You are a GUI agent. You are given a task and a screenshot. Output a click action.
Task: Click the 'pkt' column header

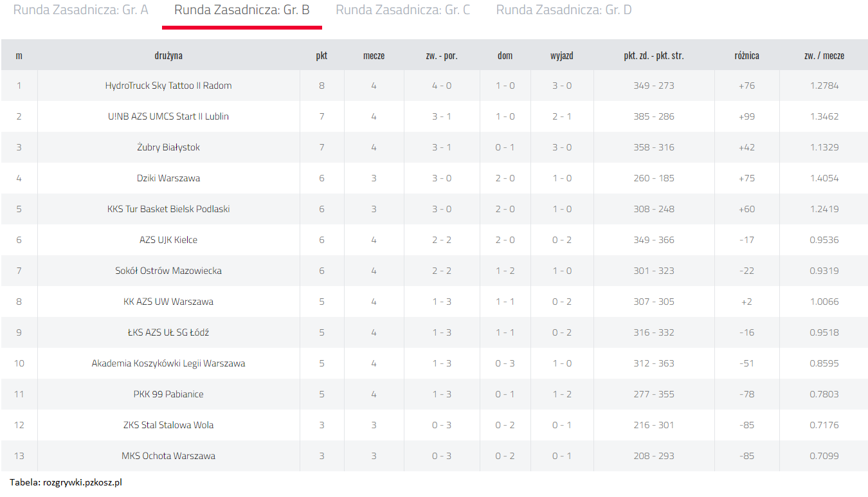(x=321, y=55)
